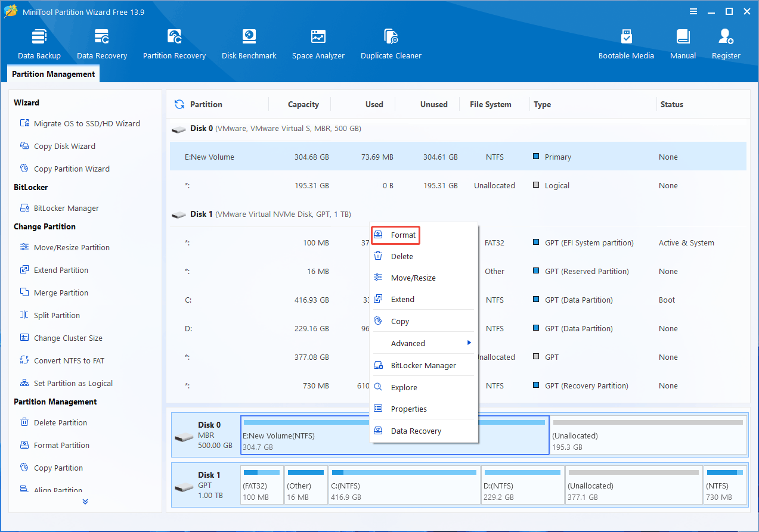759x532 pixels.
Task: Select the 377.1 GB Unallocated block in disk map
Action: (x=634, y=486)
